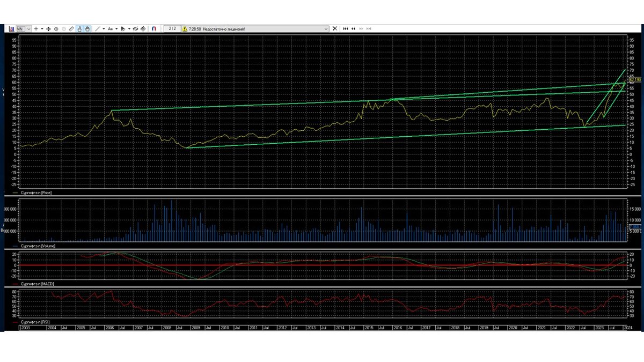This screenshot has height=362, width=644.
Task: Click the MACD indicator legend label
Action: (37, 283)
